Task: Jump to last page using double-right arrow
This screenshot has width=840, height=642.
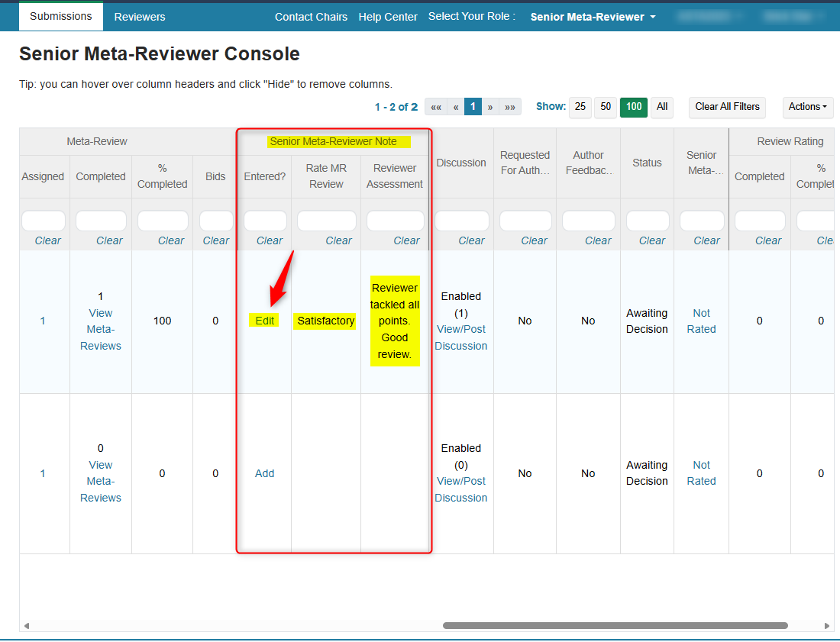Action: point(510,107)
